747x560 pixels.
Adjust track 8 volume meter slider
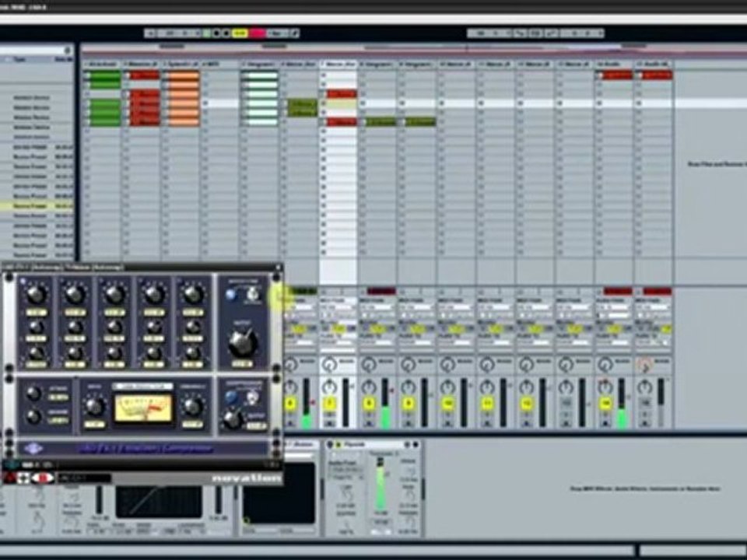385,404
